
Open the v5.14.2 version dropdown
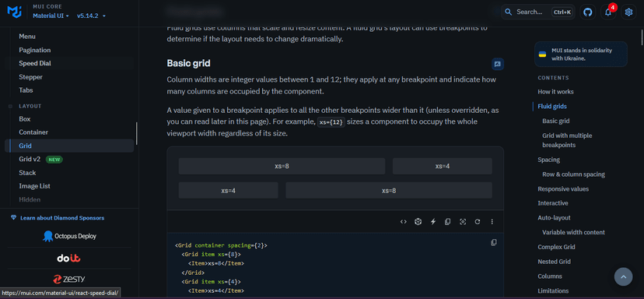tap(91, 16)
